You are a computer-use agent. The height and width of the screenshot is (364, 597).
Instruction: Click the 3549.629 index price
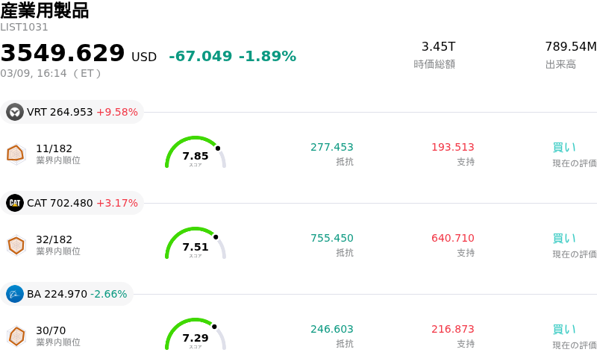click(63, 54)
